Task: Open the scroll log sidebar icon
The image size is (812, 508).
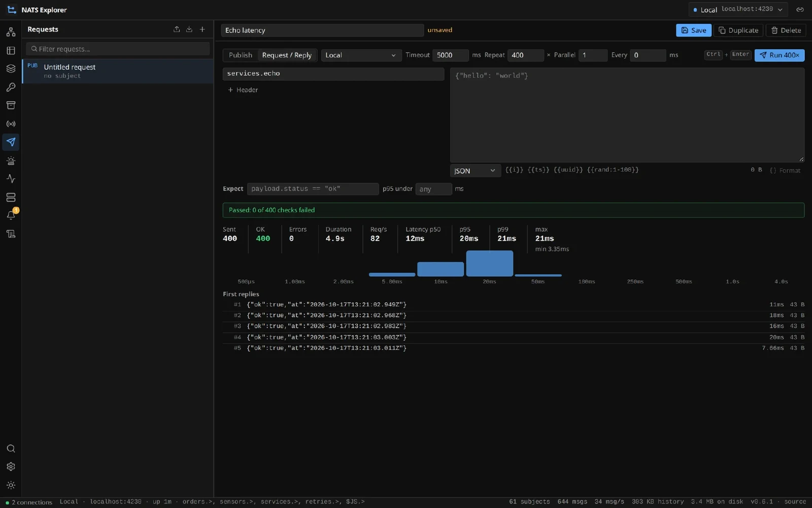Action: [11, 234]
